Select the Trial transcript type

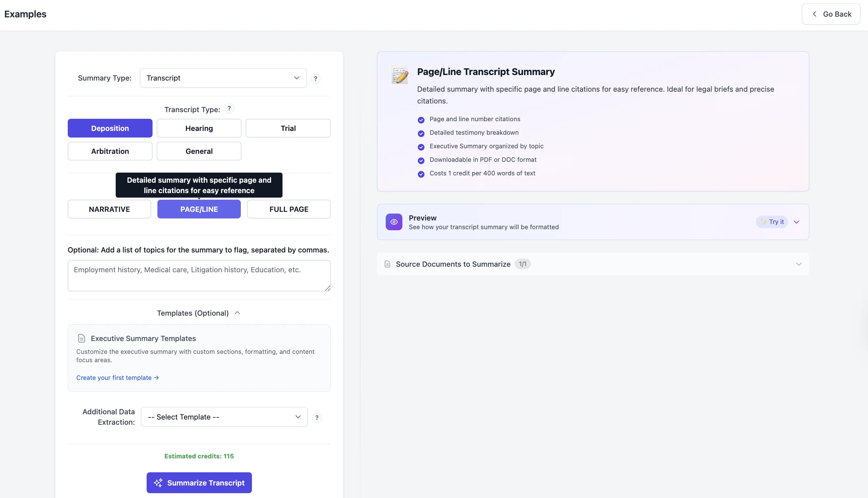pyautogui.click(x=288, y=128)
